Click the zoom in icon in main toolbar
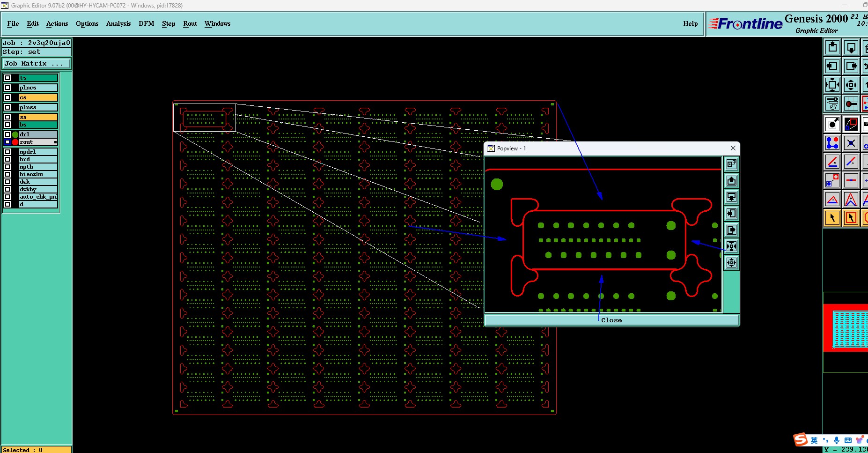 click(832, 85)
